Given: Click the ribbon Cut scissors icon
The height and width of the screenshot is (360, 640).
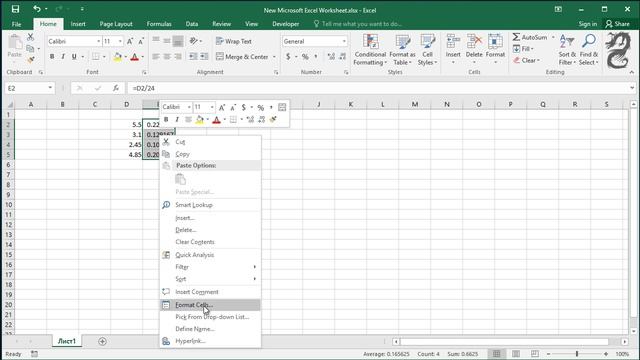Looking at the screenshot, I should point(31,37).
